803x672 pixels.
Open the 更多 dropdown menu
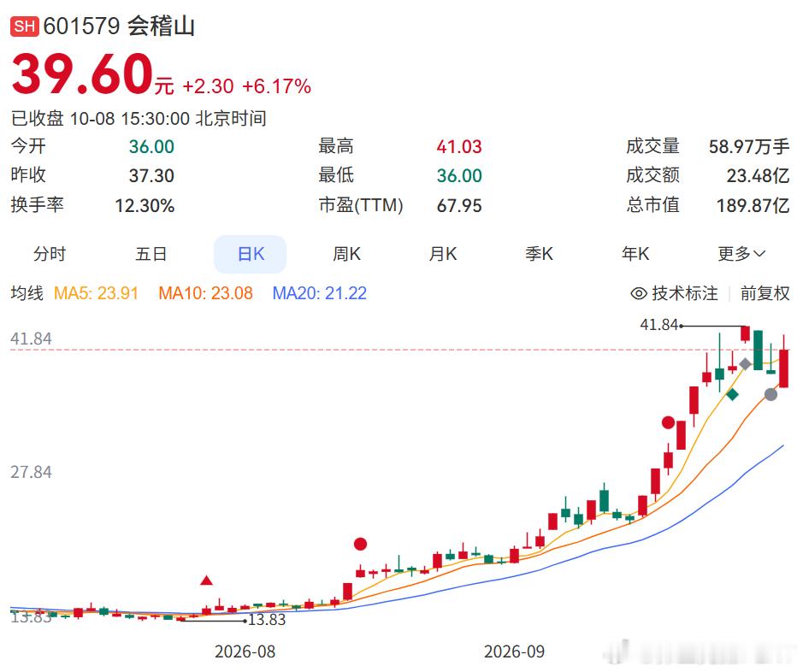click(x=741, y=254)
